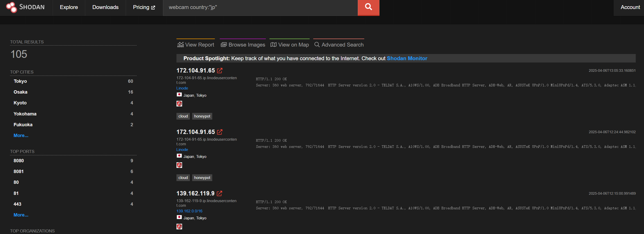Viewport: 644px width, 234px height.
Task: Click total results count 105
Action: click(19, 54)
